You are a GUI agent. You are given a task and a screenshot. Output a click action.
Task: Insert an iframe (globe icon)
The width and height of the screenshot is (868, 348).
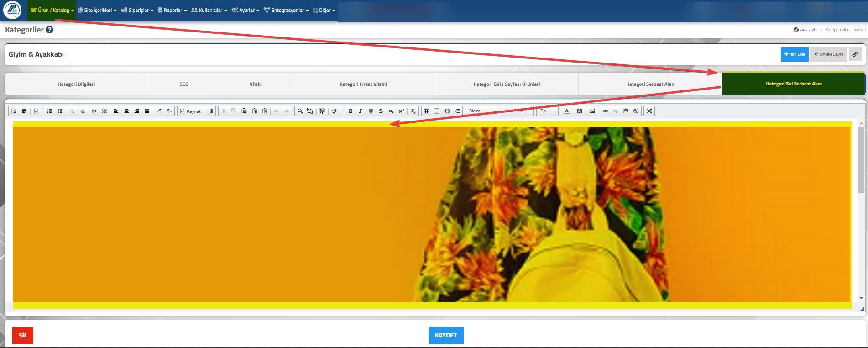tap(636, 111)
